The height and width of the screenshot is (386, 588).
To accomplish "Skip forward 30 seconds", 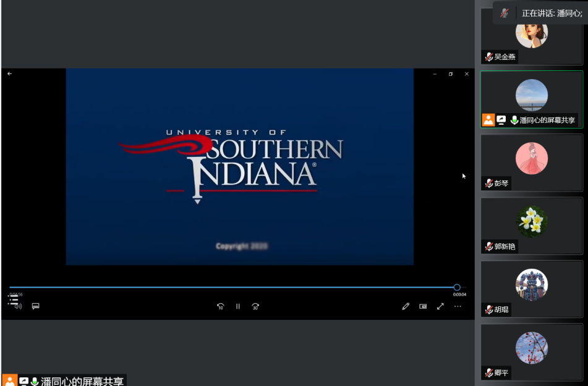I will pyautogui.click(x=255, y=306).
